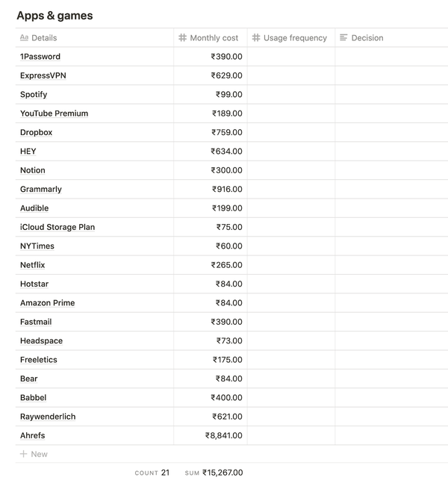Viewport: 448px width, 489px height.
Task: Click the Details column title icon
Action: tap(24, 38)
